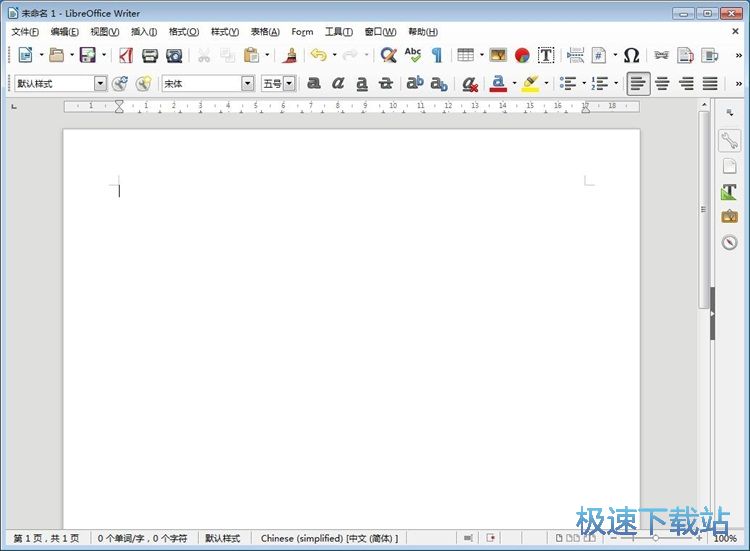Run the spelling check (Abc icon)
Image resolution: width=750 pixels, height=551 pixels.
click(412, 56)
